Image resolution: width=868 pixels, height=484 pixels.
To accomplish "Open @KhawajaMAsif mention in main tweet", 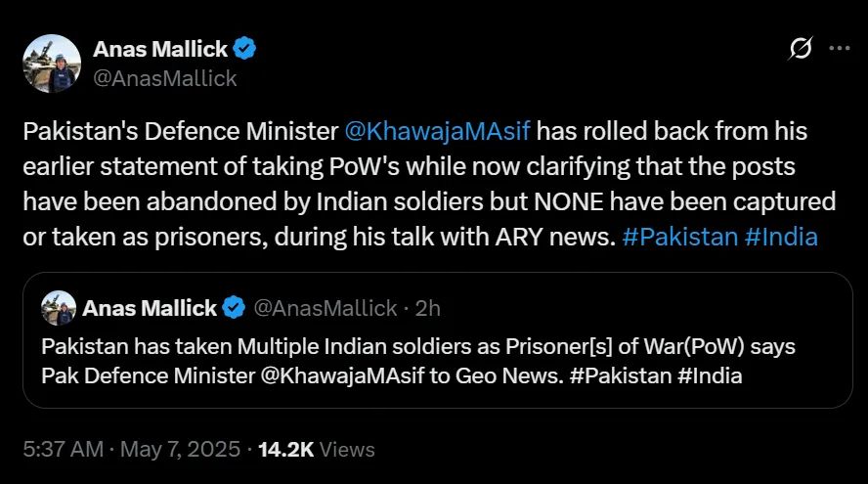I will coord(439,131).
